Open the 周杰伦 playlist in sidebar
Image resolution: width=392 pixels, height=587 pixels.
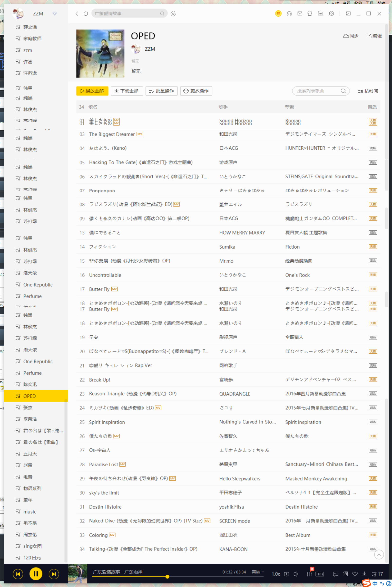click(30, 535)
